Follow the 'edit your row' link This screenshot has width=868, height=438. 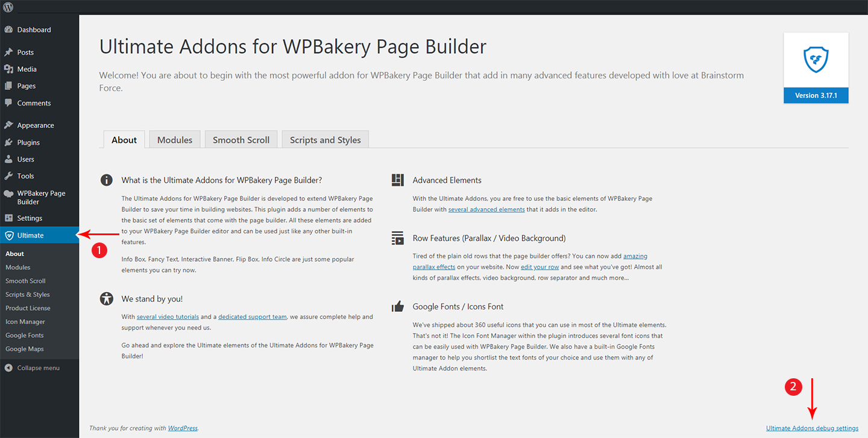tap(540, 267)
